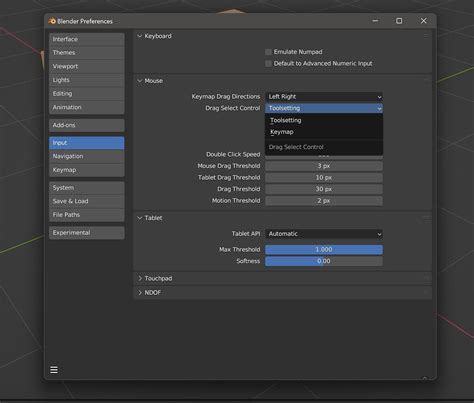Collapse the Tablet panel

point(140,218)
